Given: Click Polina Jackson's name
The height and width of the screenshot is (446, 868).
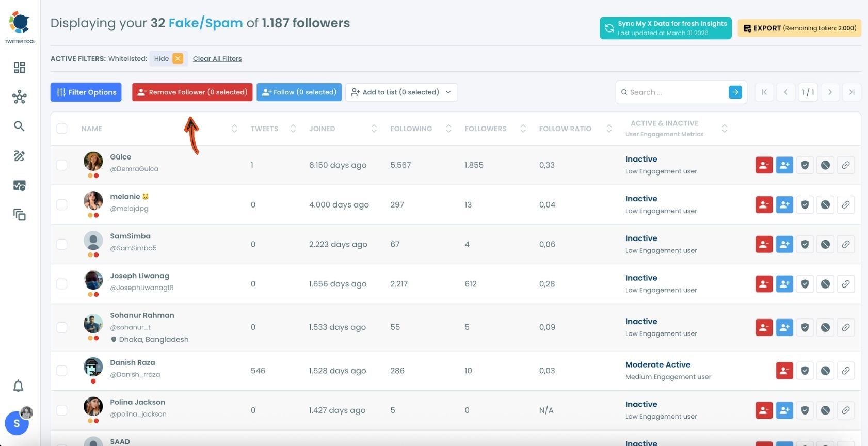Looking at the screenshot, I should [x=138, y=402].
